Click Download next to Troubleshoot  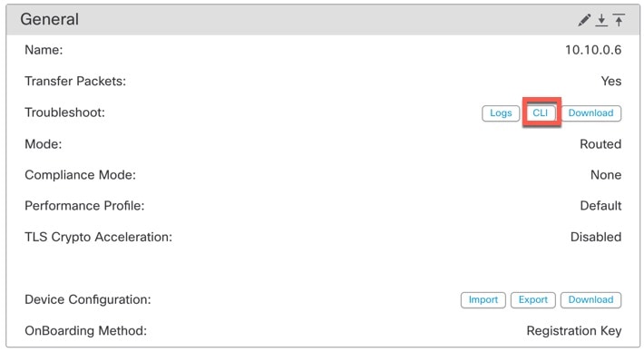tap(590, 113)
